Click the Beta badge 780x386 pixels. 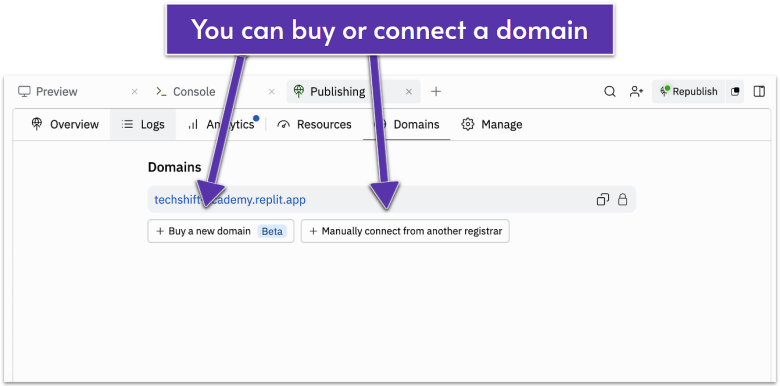(x=272, y=231)
